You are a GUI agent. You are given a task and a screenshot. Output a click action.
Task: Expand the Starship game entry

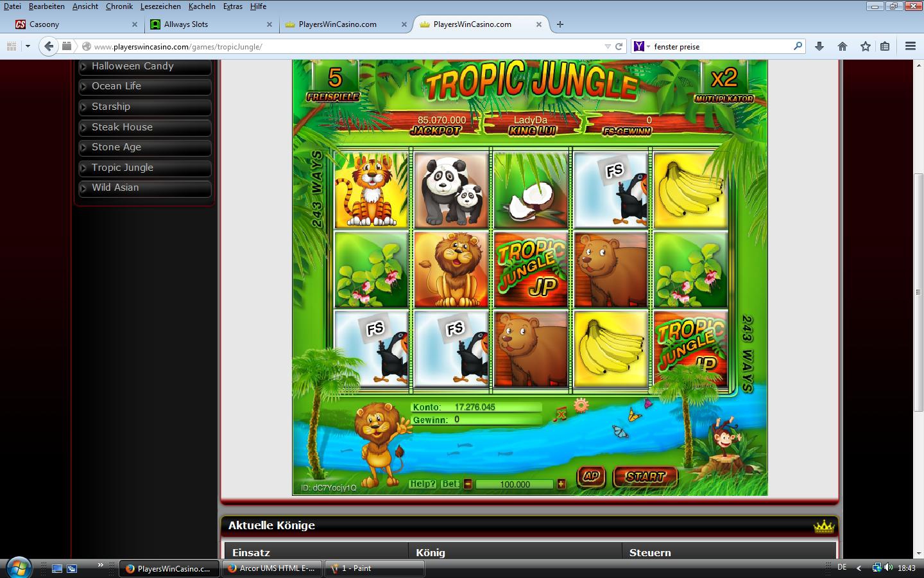(x=144, y=107)
